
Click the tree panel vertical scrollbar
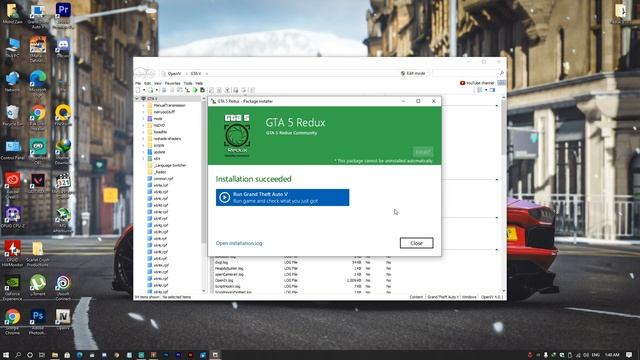(204, 171)
